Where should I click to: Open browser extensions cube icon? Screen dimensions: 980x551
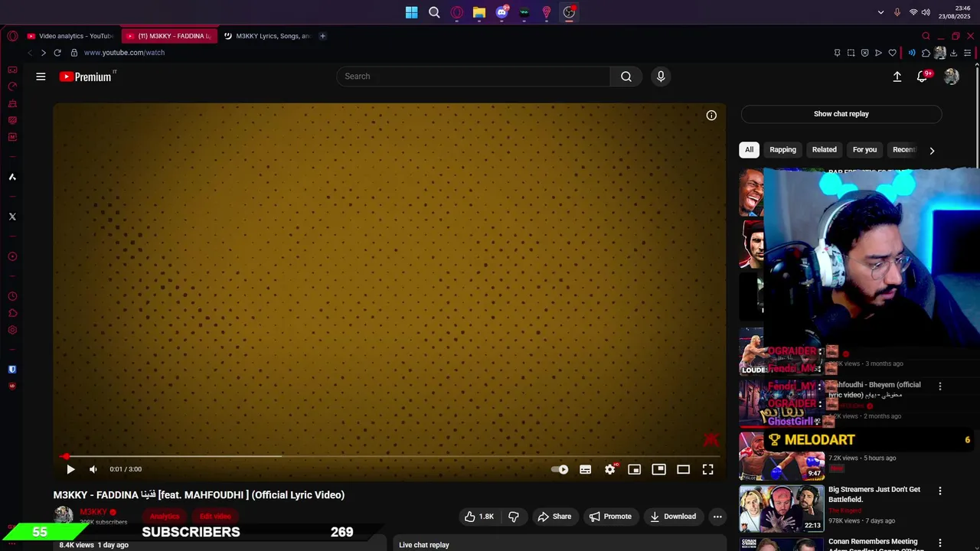pos(926,53)
